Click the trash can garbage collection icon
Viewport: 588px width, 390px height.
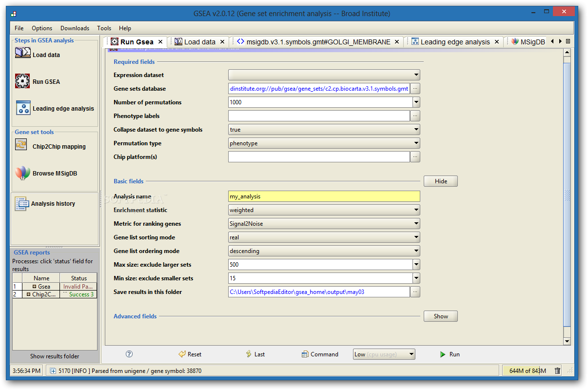[557, 371]
